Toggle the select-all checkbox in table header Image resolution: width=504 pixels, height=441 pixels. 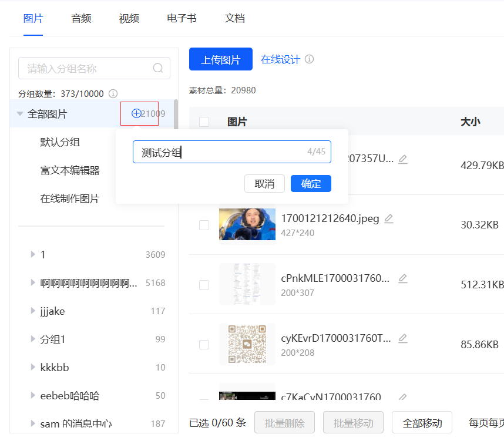[204, 122]
